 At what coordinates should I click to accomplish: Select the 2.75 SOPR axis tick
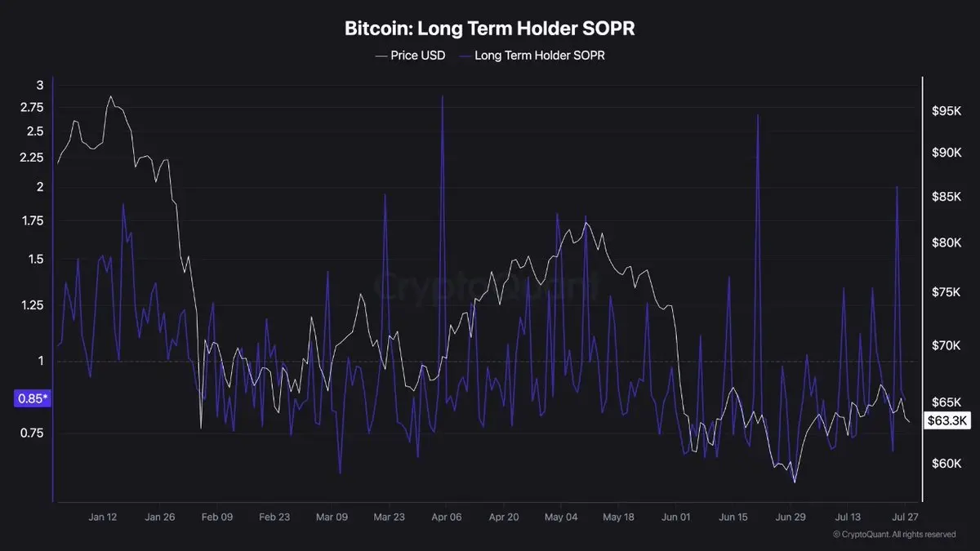31,108
